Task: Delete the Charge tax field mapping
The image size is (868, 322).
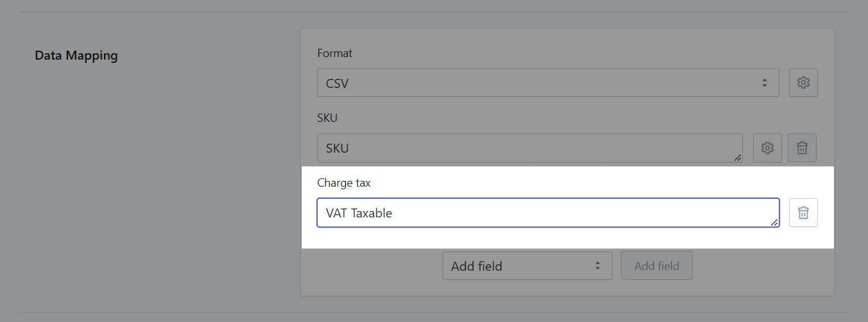Action: tap(803, 213)
